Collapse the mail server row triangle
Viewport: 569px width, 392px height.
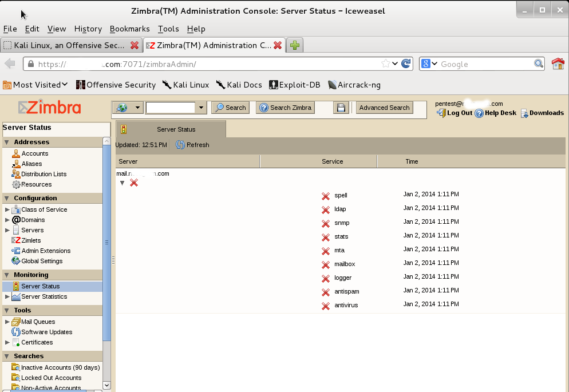point(122,183)
